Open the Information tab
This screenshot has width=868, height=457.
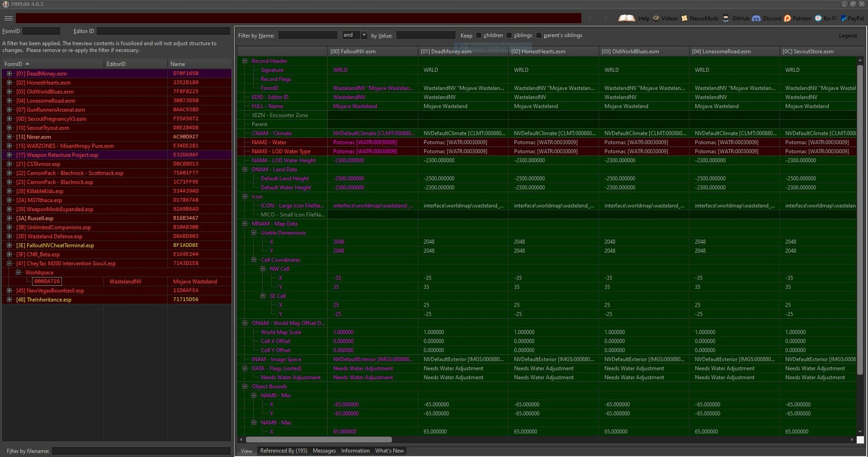tap(355, 451)
